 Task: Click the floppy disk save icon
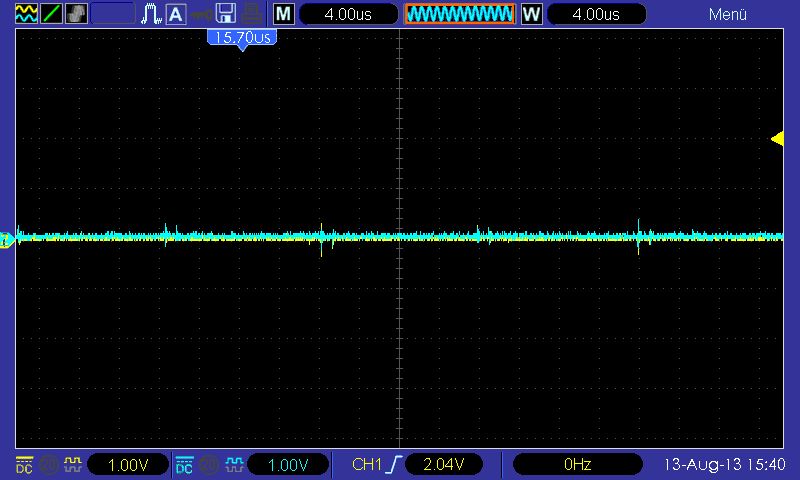(227, 14)
